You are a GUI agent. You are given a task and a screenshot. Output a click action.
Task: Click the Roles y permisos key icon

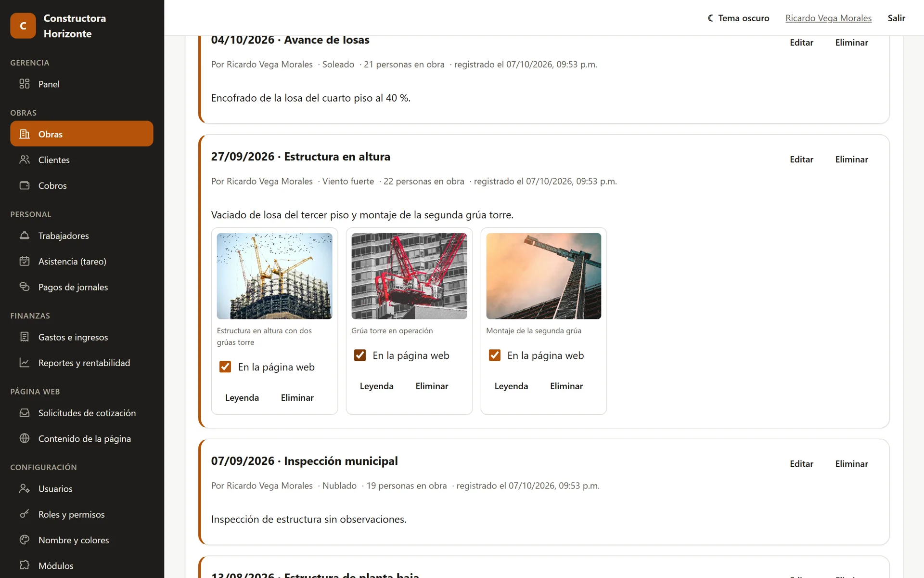[x=25, y=514]
